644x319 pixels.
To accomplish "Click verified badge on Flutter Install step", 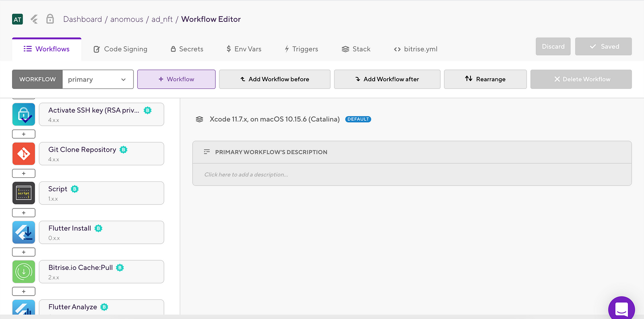I will pyautogui.click(x=99, y=228).
